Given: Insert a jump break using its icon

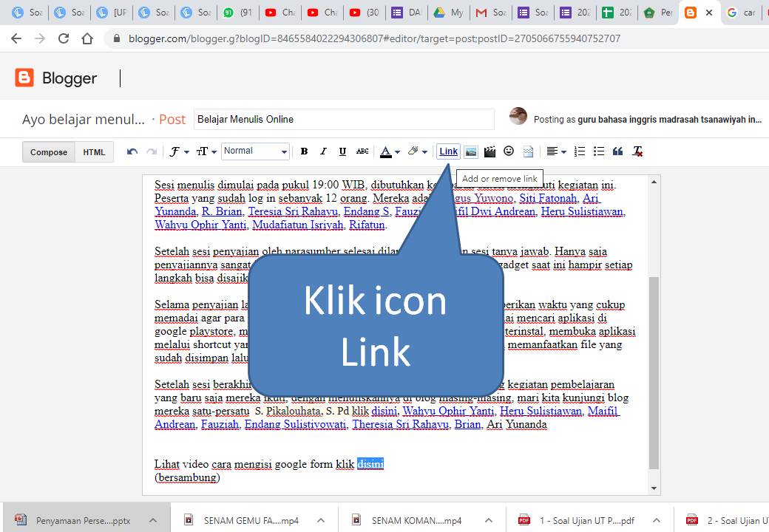Looking at the screenshot, I should (527, 151).
